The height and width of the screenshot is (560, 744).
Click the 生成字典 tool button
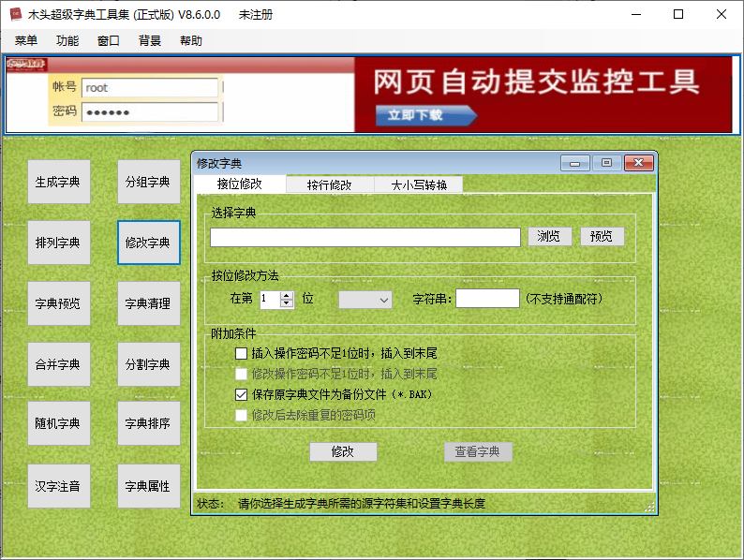58,182
